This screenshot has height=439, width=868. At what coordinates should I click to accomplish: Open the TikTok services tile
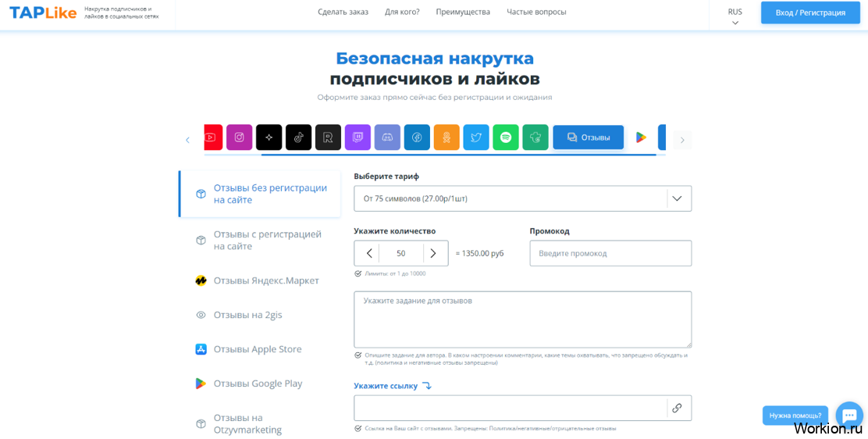pyautogui.click(x=298, y=137)
